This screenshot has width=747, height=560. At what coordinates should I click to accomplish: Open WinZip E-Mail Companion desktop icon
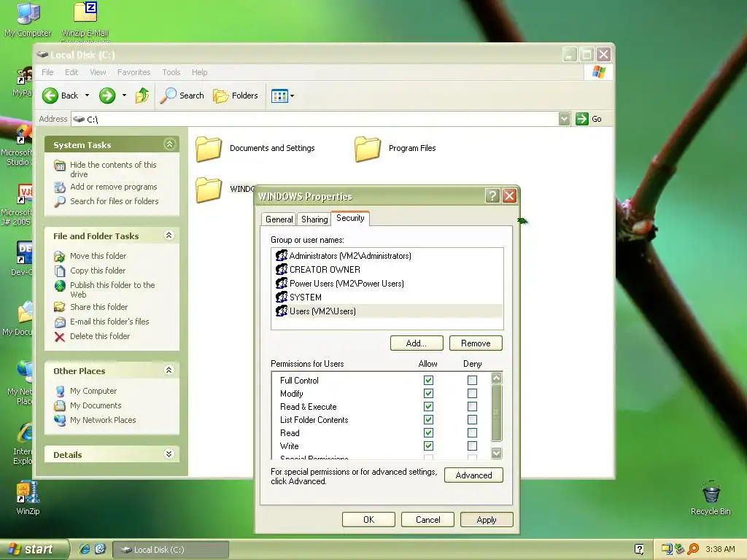point(85,12)
